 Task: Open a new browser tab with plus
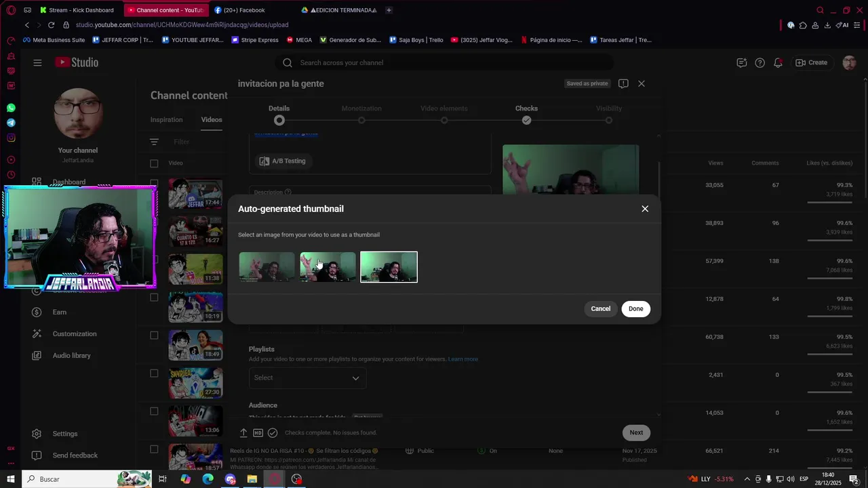(389, 10)
